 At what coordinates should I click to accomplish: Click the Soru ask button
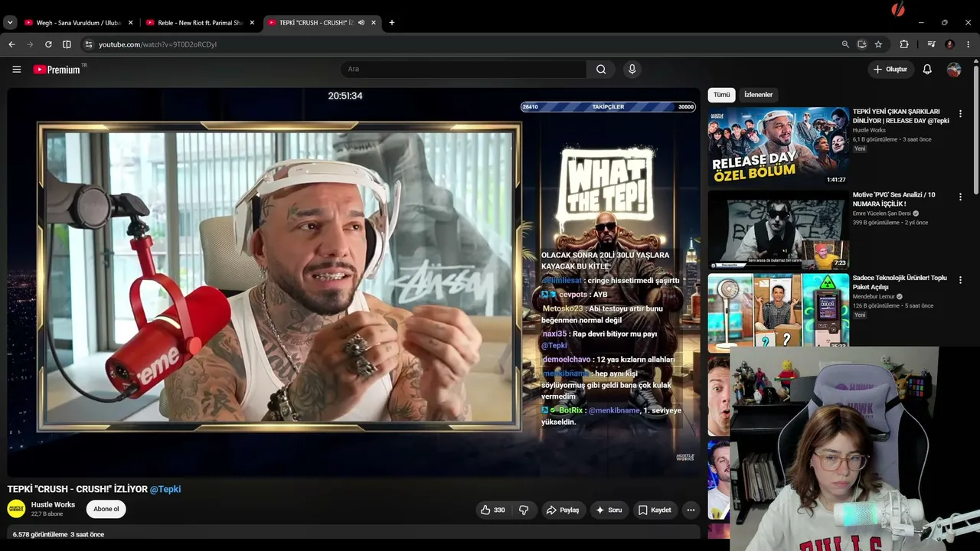tap(609, 510)
